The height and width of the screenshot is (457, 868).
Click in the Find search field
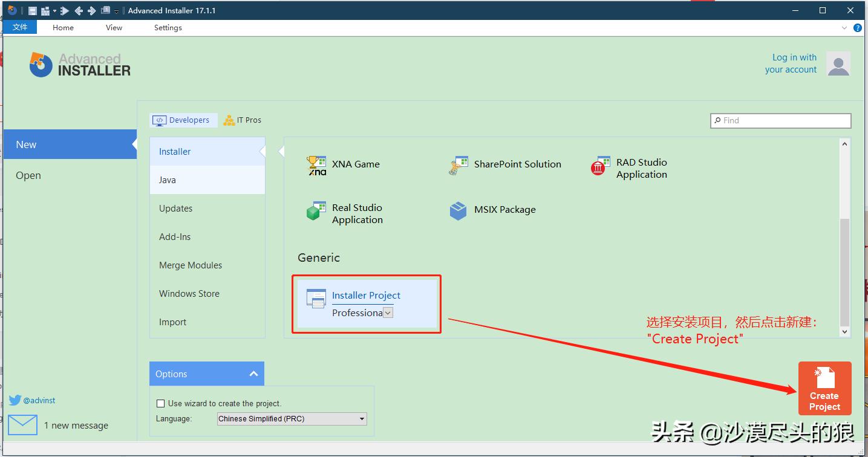pyautogui.click(x=783, y=120)
